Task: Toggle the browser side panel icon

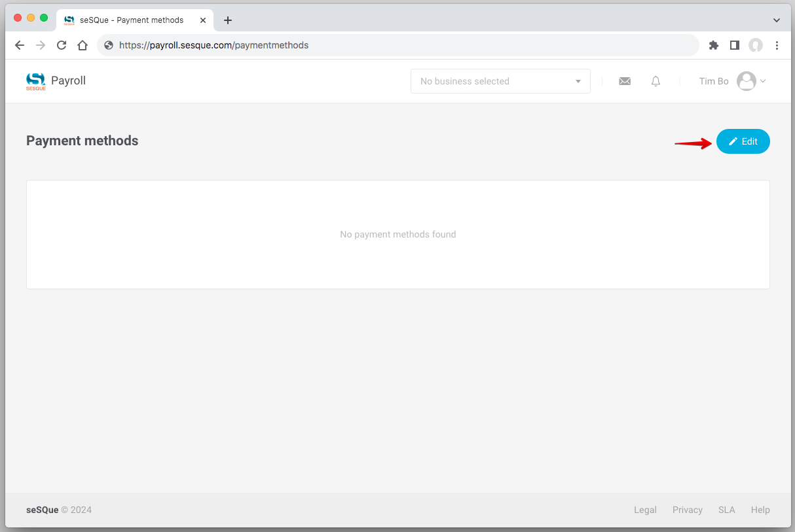Action: coord(735,45)
